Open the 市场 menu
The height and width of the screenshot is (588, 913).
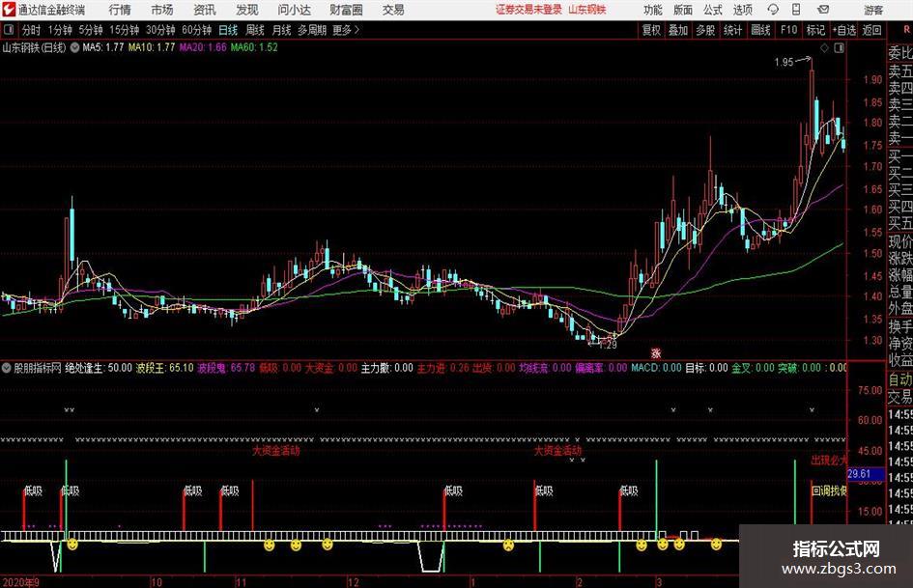pos(162,10)
